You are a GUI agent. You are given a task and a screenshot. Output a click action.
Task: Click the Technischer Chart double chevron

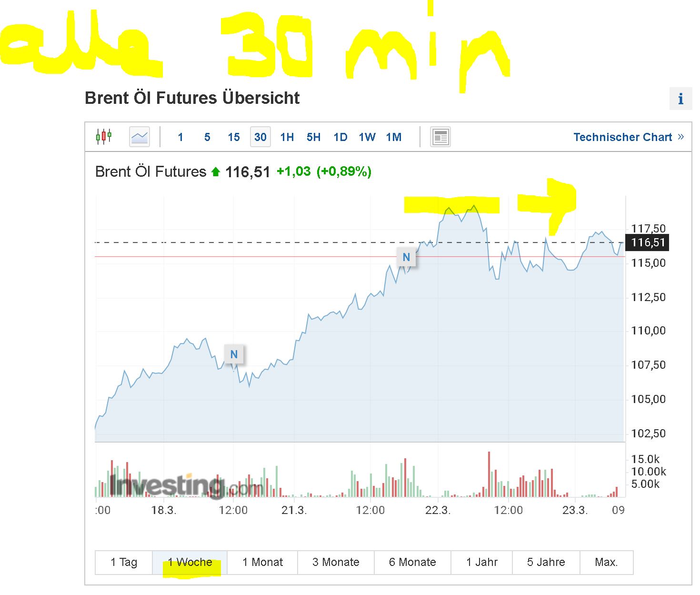[x=681, y=137]
